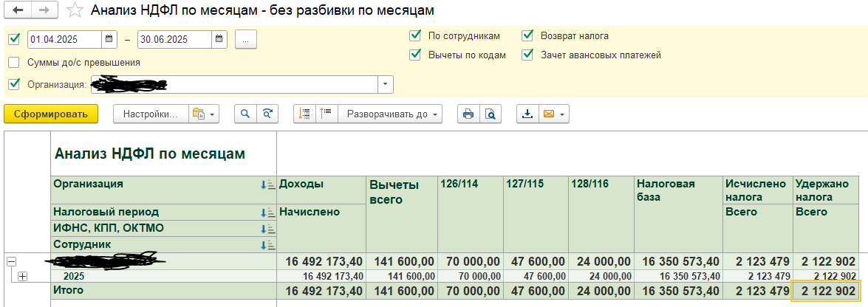Viewport: 868px width, 307px height.
Task: Expand the 2025 tax period row
Action: 22,276
